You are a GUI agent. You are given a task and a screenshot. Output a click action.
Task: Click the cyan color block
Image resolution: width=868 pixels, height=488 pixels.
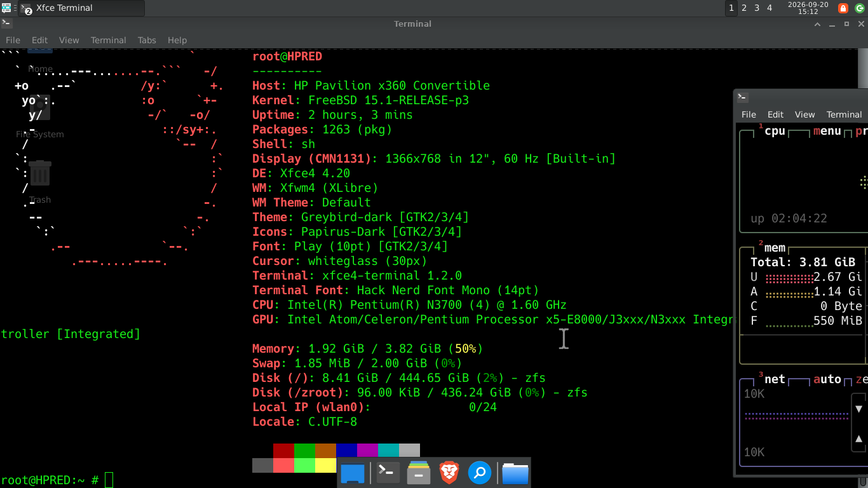coord(388,451)
